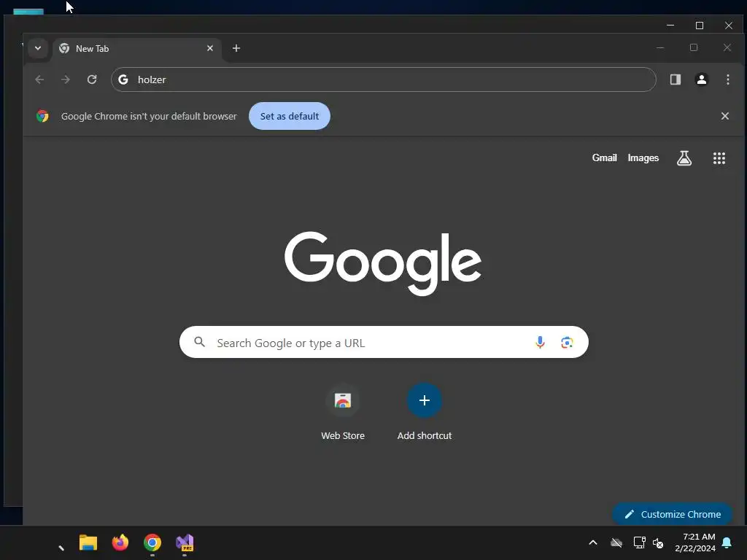
Task: Open the Images link
Action: [x=643, y=158]
